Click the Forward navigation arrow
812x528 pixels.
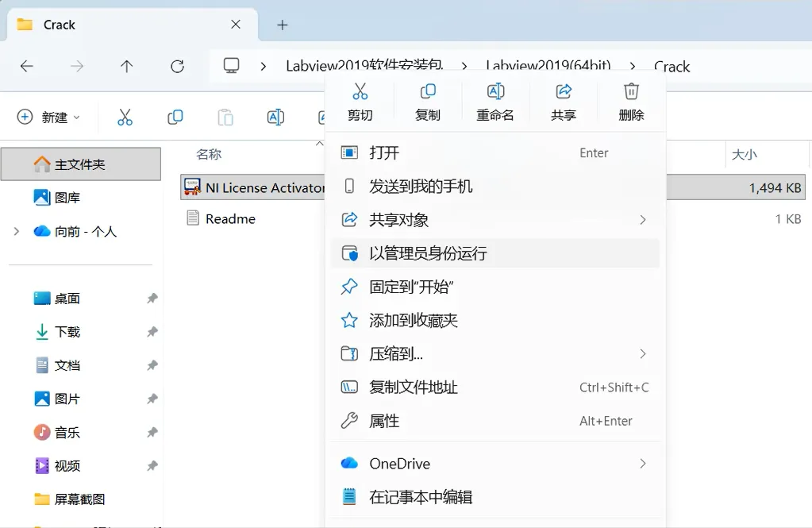pos(77,67)
